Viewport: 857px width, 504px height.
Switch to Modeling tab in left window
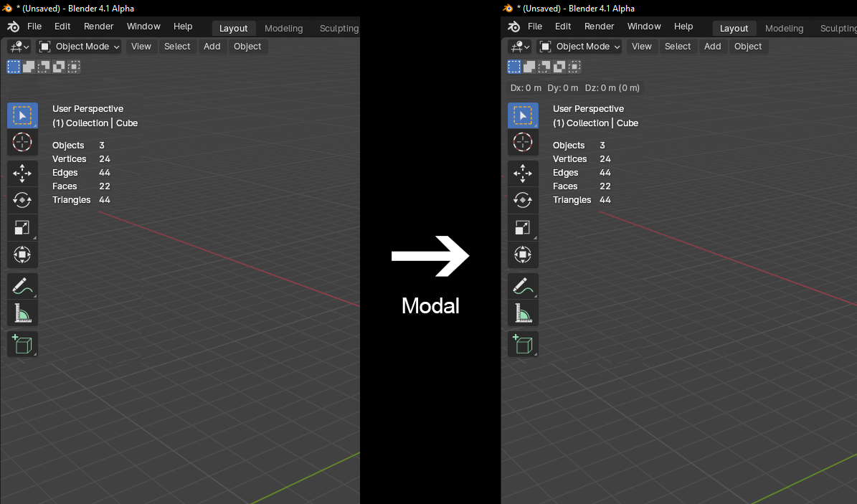point(284,29)
